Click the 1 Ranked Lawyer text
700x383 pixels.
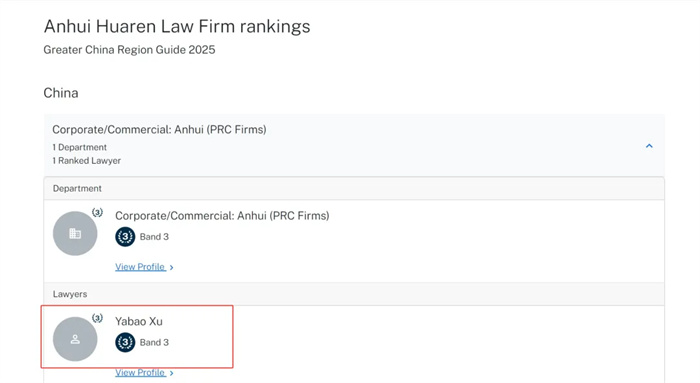pyautogui.click(x=87, y=161)
